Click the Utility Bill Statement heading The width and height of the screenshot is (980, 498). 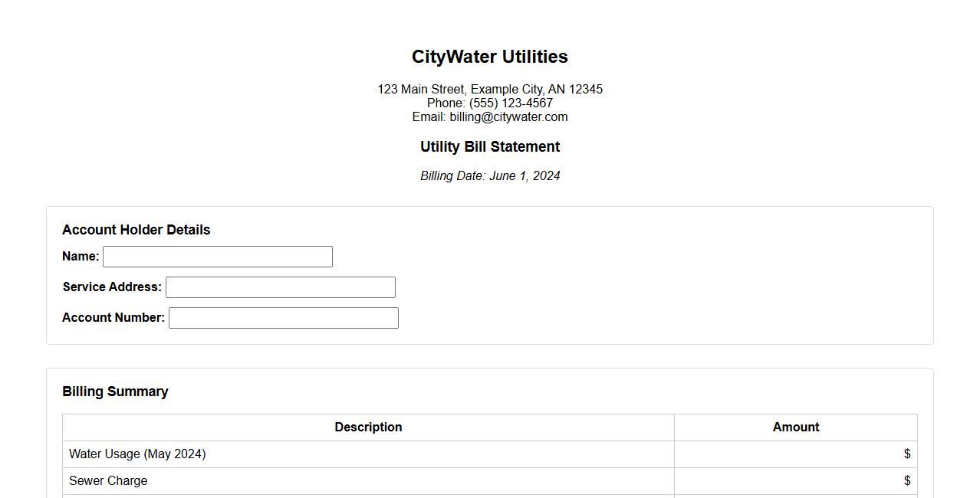coord(490,147)
